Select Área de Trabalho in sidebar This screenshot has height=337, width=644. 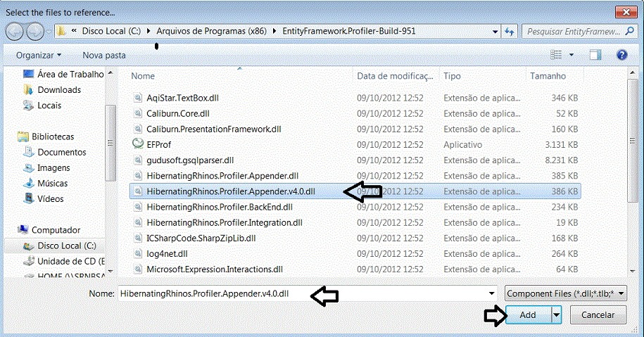tap(63, 75)
